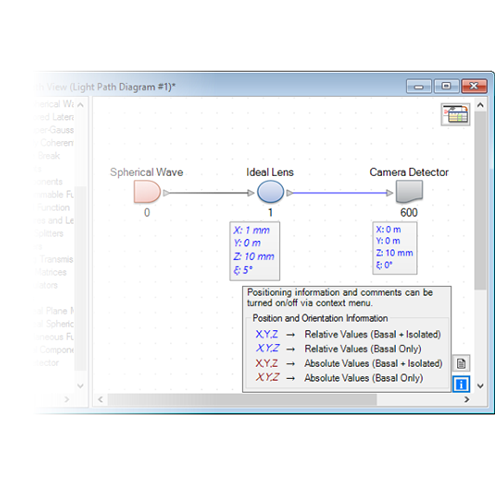Image resolution: width=500 pixels, height=500 pixels.
Task: Click the horizontal scrollbar thumb
Action: 242,399
